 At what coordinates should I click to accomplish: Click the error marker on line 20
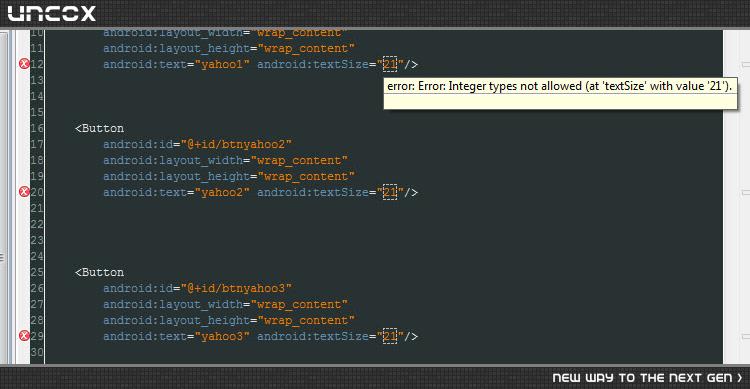(24, 192)
